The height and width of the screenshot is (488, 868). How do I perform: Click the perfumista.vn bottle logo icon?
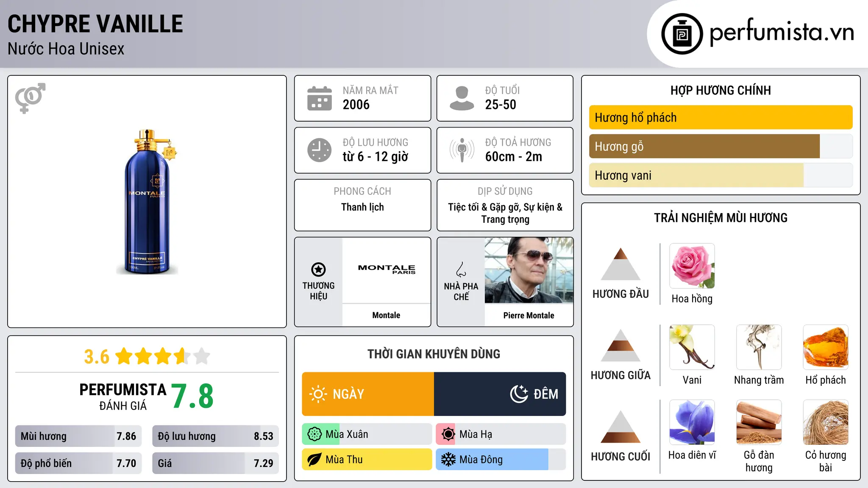click(x=682, y=34)
